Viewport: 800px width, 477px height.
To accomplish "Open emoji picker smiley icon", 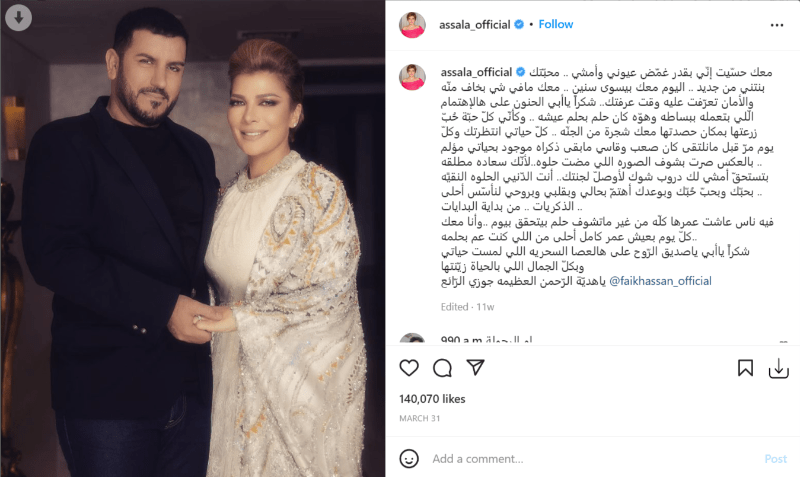I will point(409,458).
